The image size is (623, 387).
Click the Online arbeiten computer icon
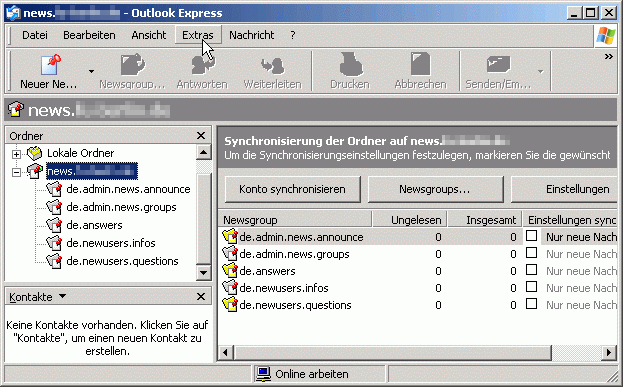click(x=263, y=374)
